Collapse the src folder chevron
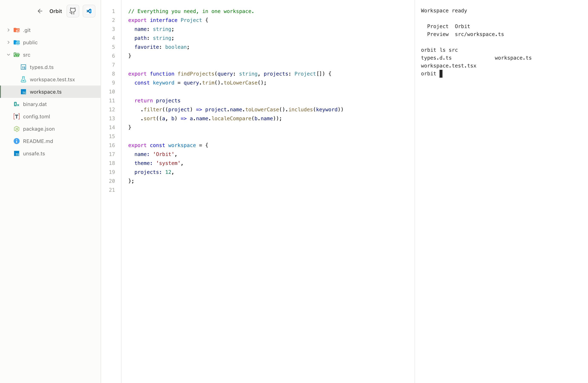 tap(8, 55)
